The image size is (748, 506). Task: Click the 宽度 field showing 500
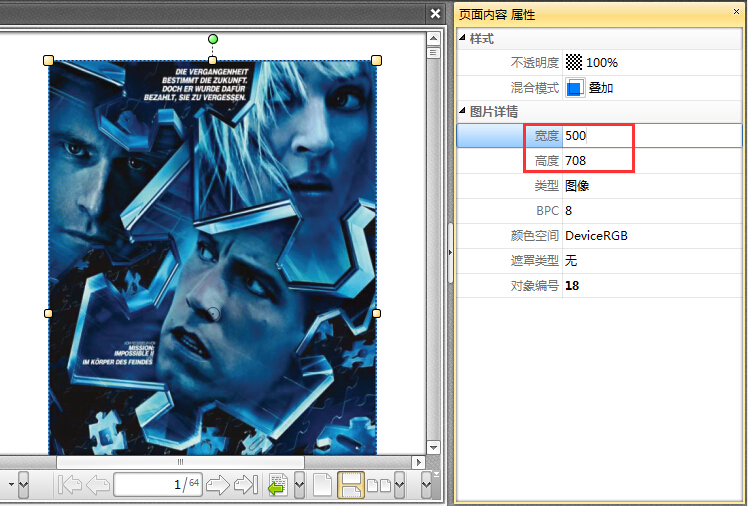(652, 135)
